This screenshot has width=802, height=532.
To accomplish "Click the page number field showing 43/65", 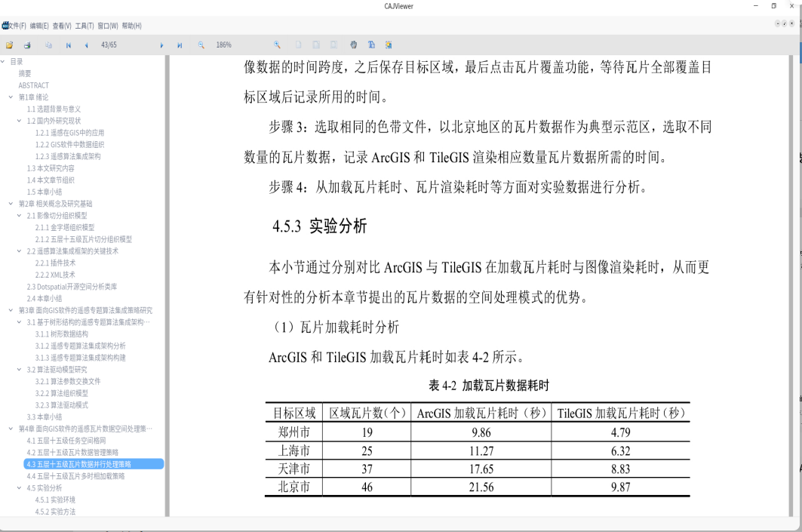I will [x=109, y=45].
